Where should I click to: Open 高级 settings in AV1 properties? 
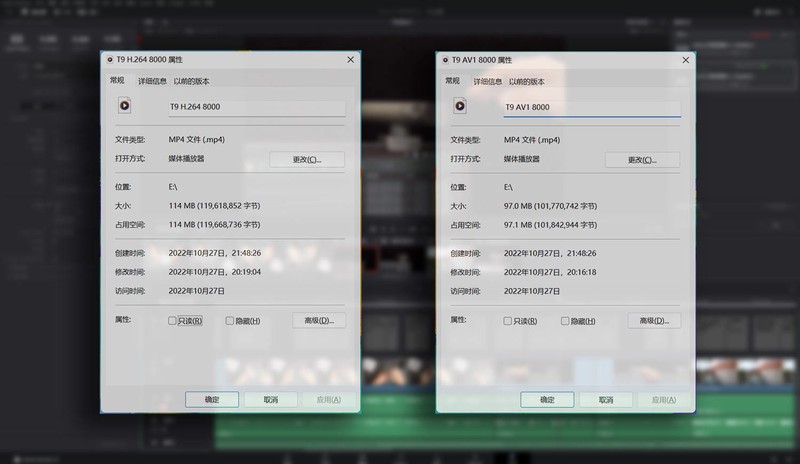coord(655,321)
